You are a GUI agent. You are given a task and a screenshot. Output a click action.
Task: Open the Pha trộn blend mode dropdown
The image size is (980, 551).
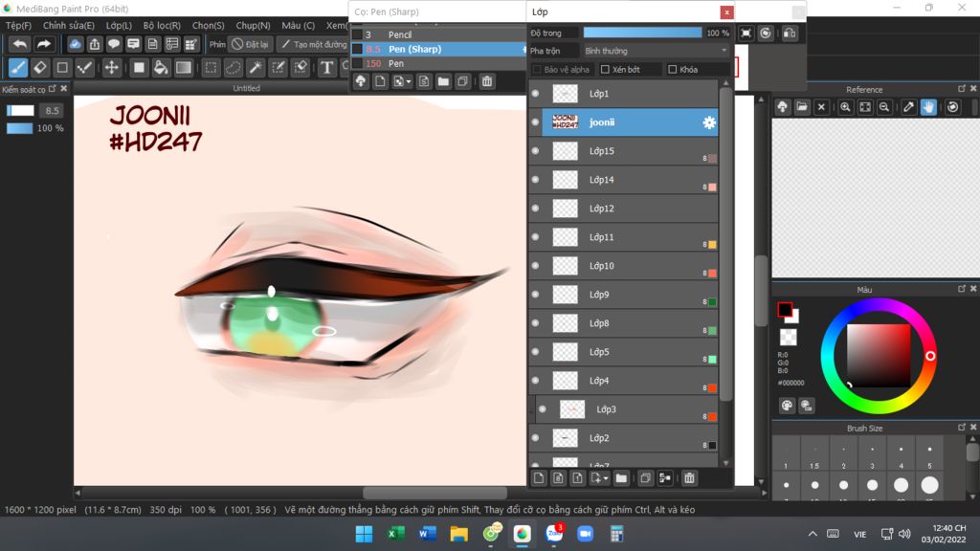coord(656,51)
